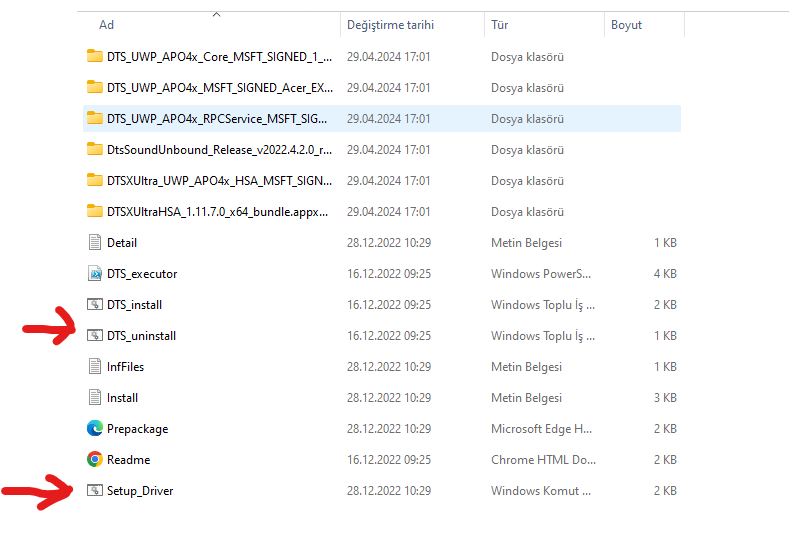The width and height of the screenshot is (789, 547).
Task: Click the folder icon of DTS_UWP_APO4x_MSFT_SIGNED_Acer_EX
Action: click(95, 87)
